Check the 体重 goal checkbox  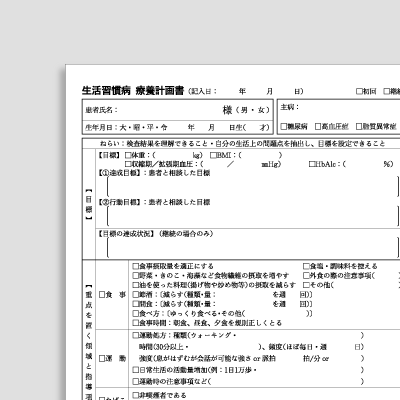click(x=128, y=155)
